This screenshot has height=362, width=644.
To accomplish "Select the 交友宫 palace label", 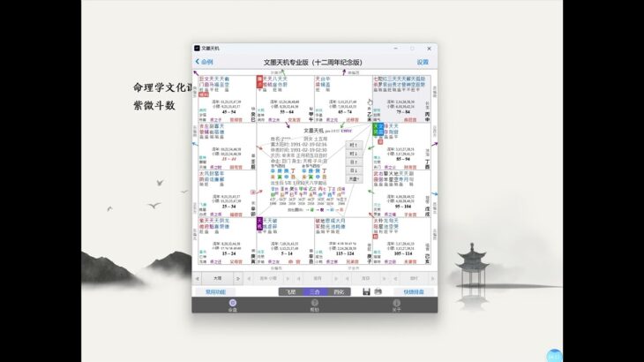I will coord(294,120).
